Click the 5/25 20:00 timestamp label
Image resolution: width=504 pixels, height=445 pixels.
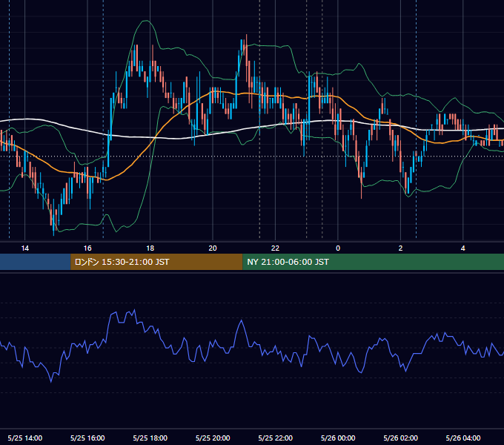coord(213,438)
